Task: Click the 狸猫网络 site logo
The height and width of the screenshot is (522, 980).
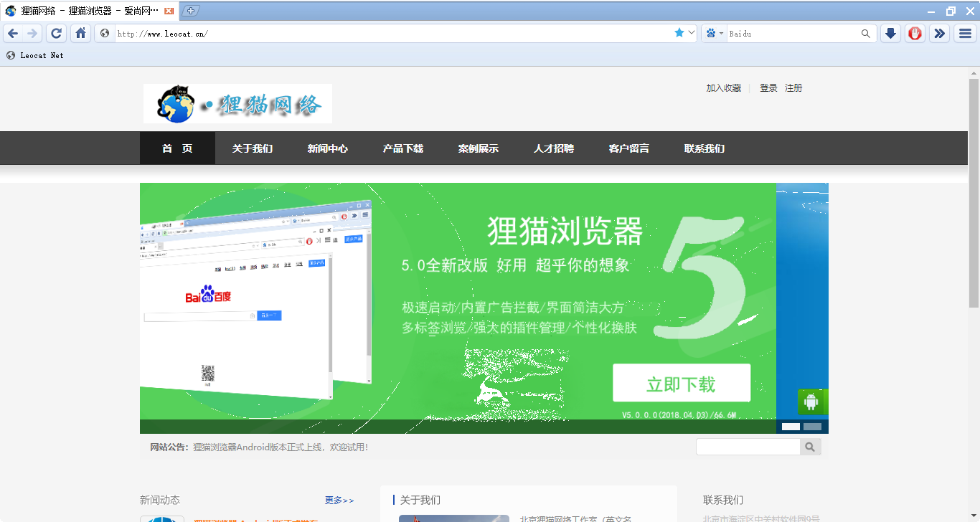Action: click(237, 103)
